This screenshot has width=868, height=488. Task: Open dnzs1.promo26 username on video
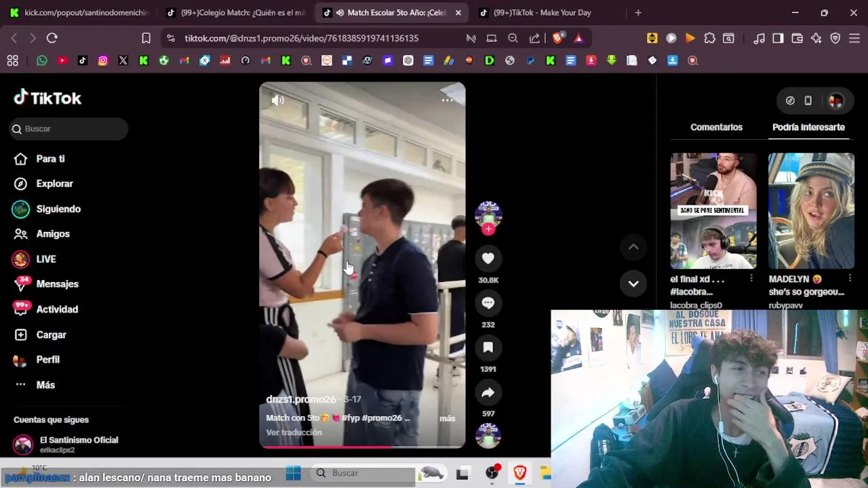pos(301,399)
